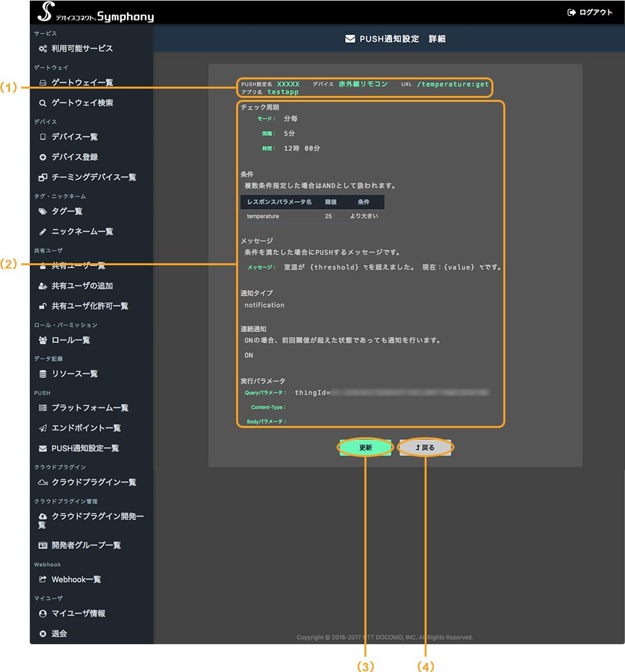The image size is (625, 672).
Task: Click the pencil icon for ニックネーム一覧
Action: tap(43, 232)
